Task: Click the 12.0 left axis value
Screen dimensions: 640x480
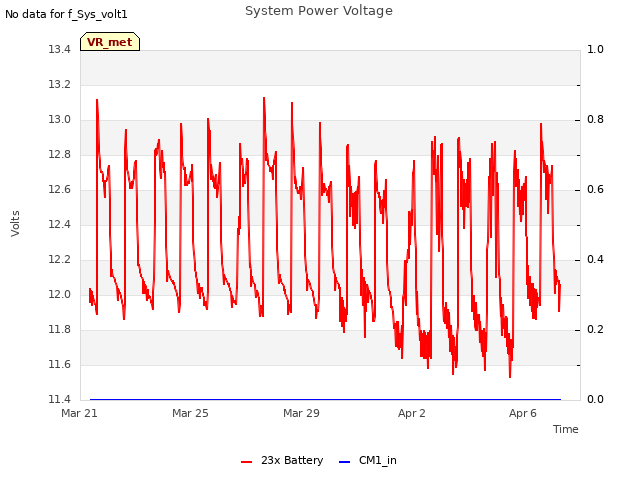Action: (60, 294)
